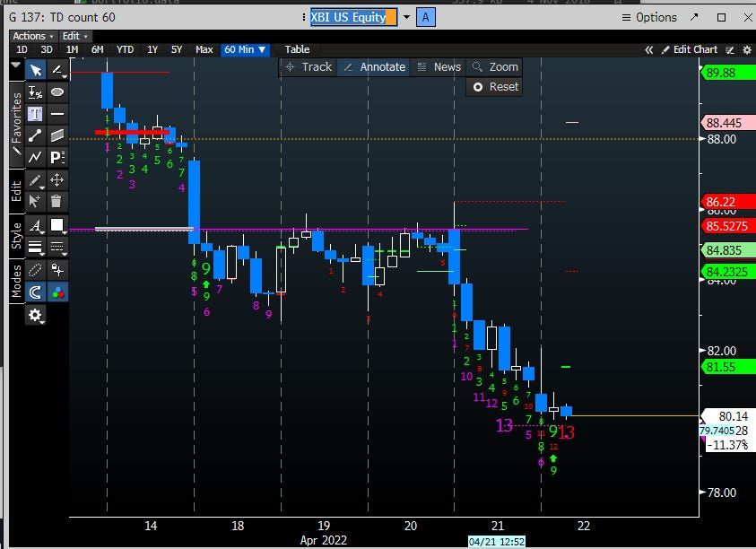Image resolution: width=756 pixels, height=549 pixels.
Task: Select the 1Y time range
Action: click(152, 49)
